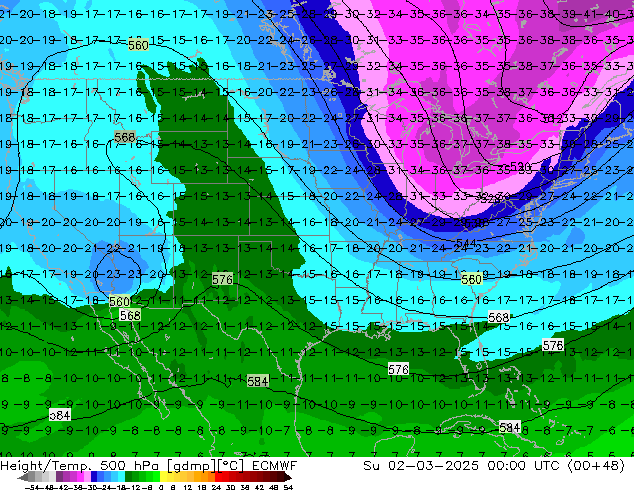Click the '[gdmp]' unit text in the caption
The image size is (634, 490).
192,466
